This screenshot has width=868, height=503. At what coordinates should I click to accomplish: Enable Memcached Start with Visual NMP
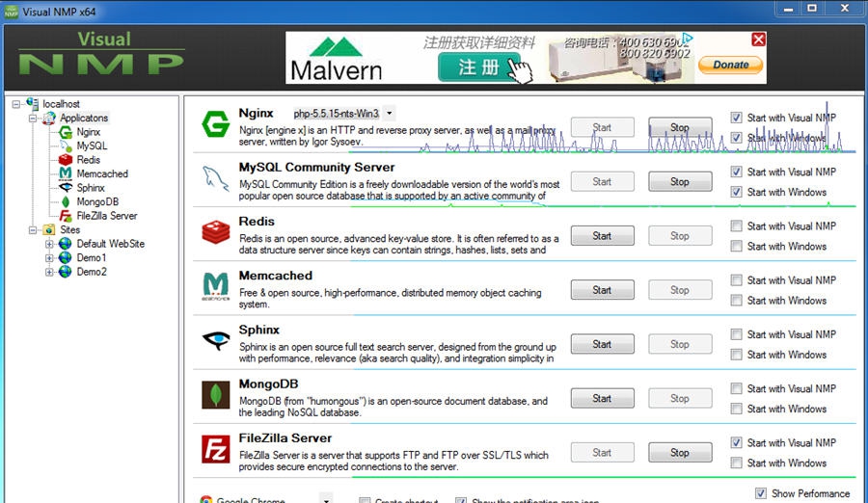736,280
